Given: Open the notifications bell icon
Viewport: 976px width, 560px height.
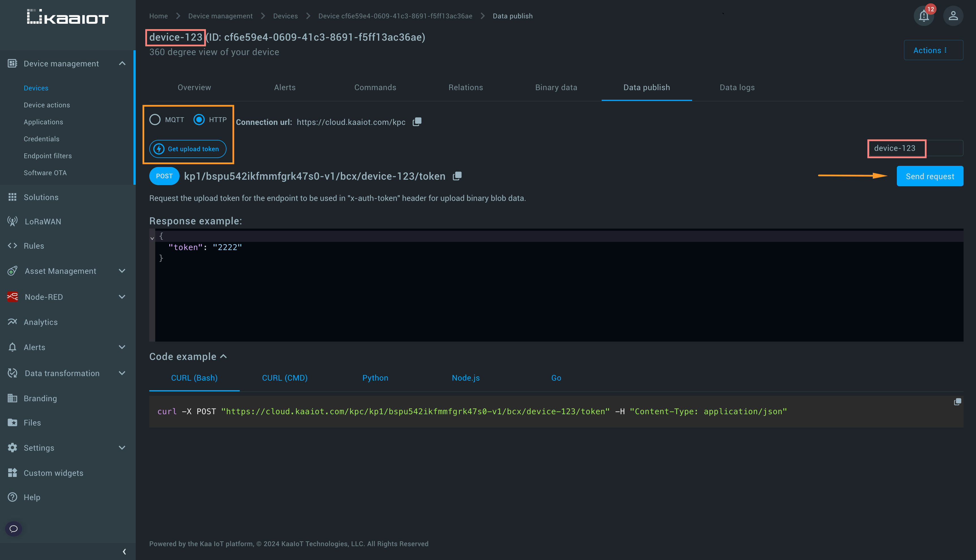Looking at the screenshot, I should (924, 16).
